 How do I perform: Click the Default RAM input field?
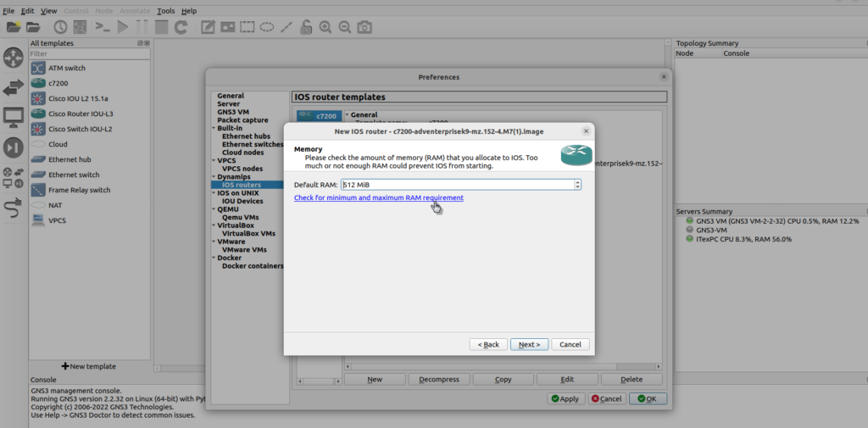point(456,185)
